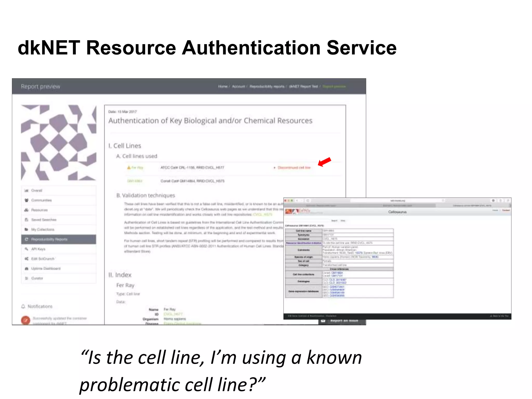The width and height of the screenshot is (532, 399).
Task: Open the CVCL_H575 link in validation text
Action: click(x=263, y=215)
